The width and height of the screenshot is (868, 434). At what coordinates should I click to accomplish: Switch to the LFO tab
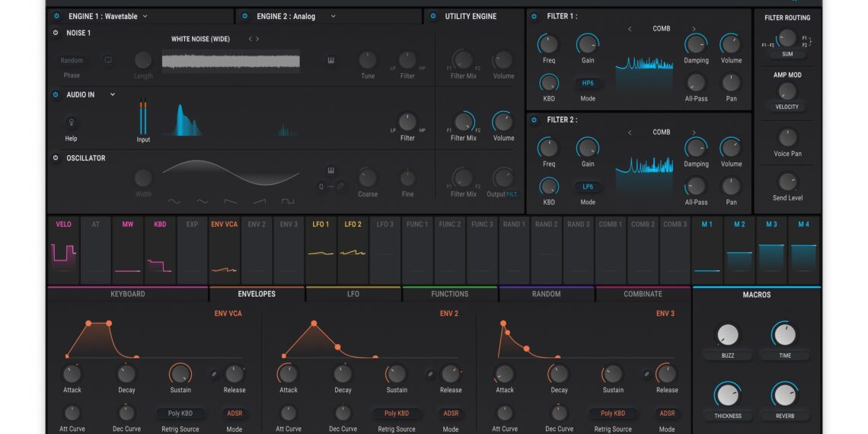[x=353, y=294]
